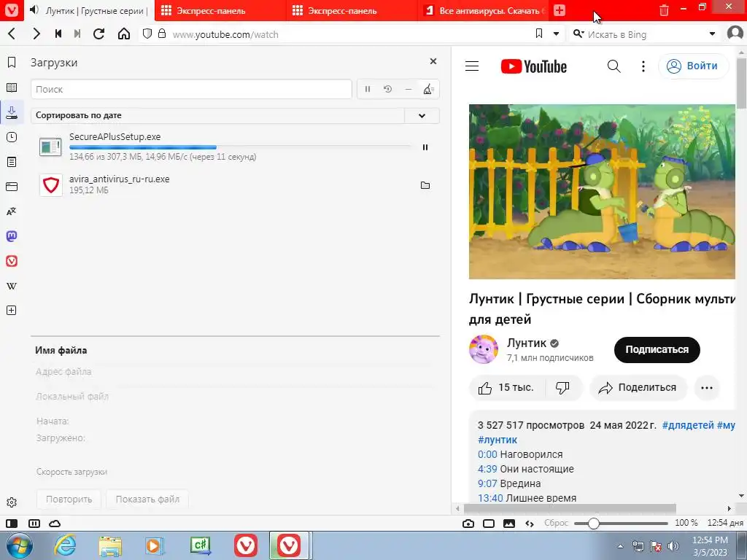
Task: Open more actions ellipsis under video
Action: (x=707, y=388)
